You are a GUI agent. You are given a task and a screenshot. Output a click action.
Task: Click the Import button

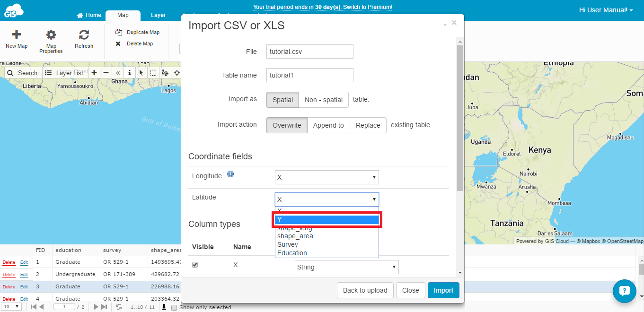point(443,290)
